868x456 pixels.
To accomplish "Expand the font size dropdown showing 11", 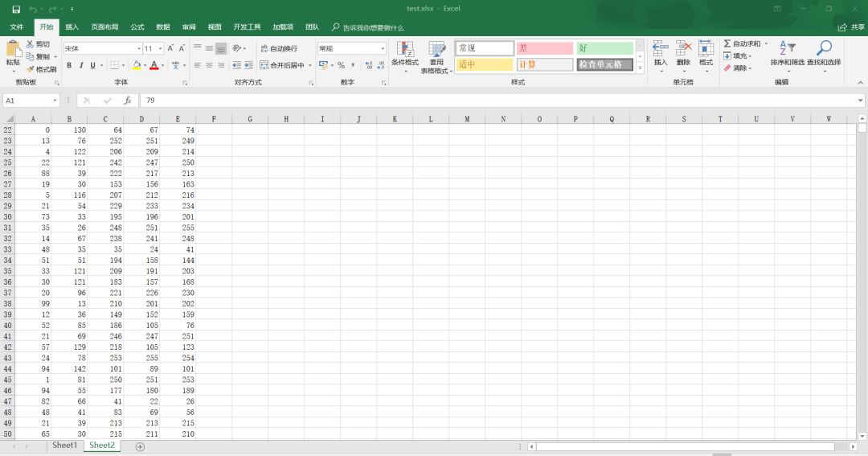I will (x=161, y=48).
